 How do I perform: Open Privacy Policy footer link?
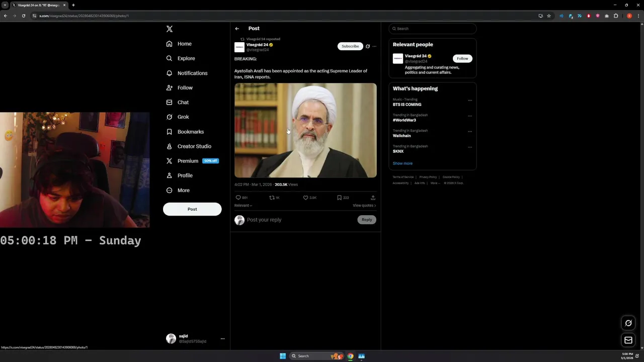click(428, 177)
